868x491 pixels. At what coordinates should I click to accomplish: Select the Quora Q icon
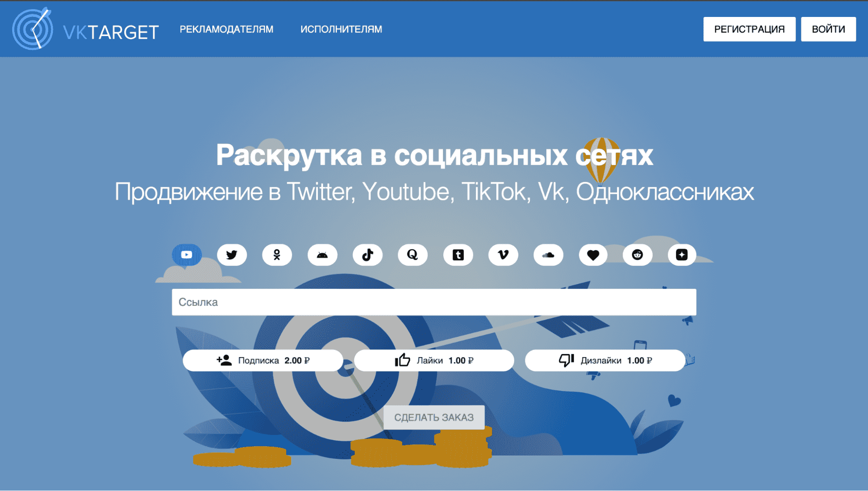click(413, 255)
